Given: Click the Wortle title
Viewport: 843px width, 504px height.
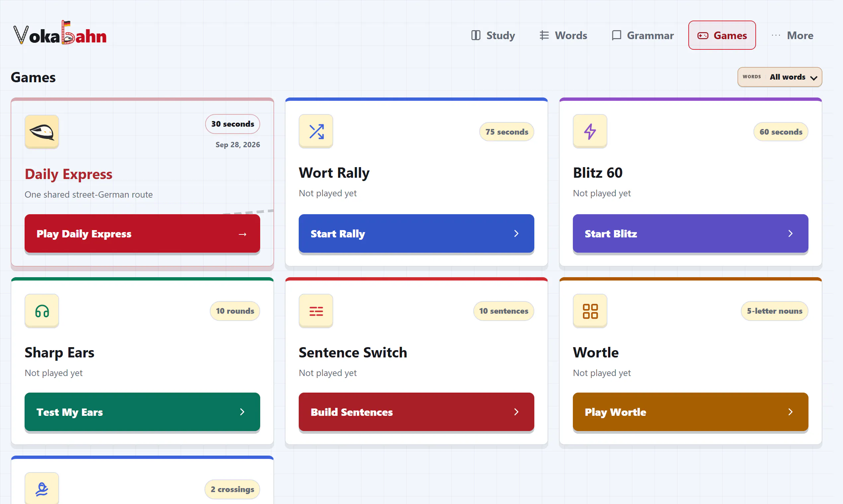Looking at the screenshot, I should coord(595,352).
